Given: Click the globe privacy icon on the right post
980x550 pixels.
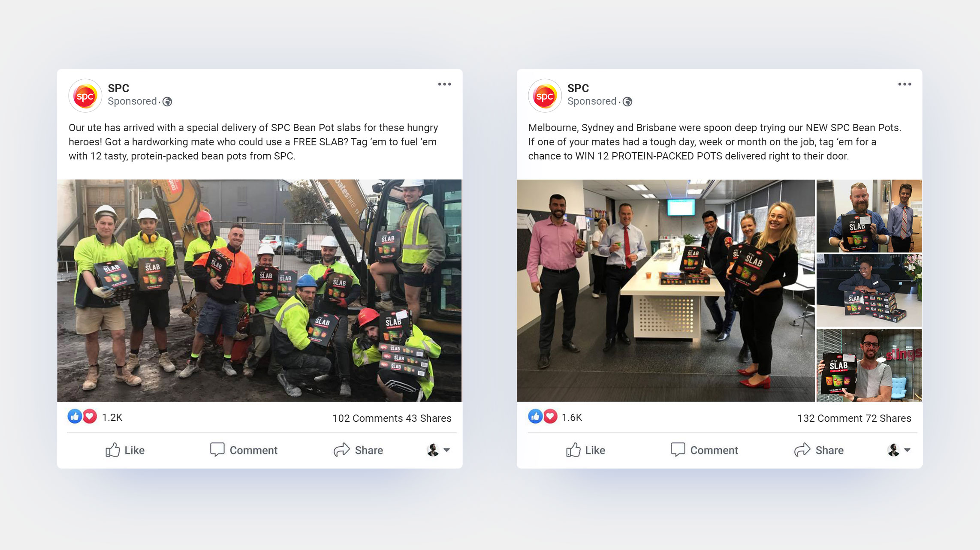Looking at the screenshot, I should click(x=627, y=102).
